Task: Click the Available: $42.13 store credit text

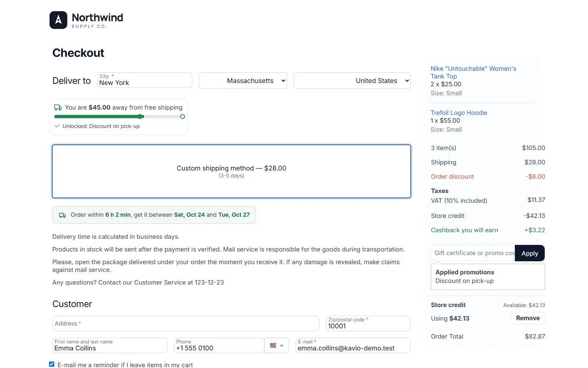Action: tap(524, 305)
